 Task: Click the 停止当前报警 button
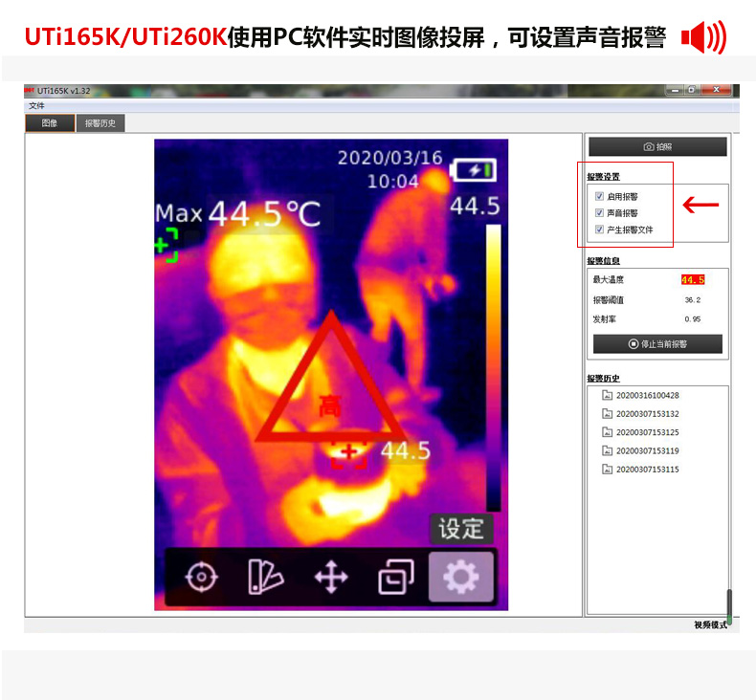[657, 344]
